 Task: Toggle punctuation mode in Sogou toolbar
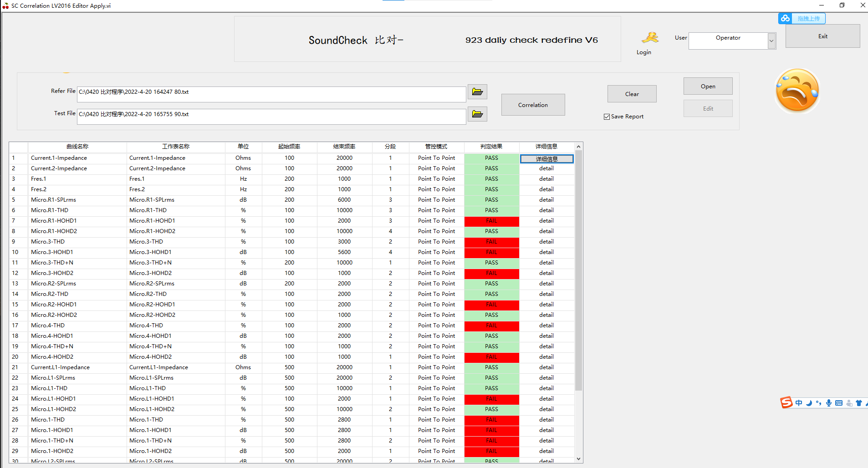[819, 403]
